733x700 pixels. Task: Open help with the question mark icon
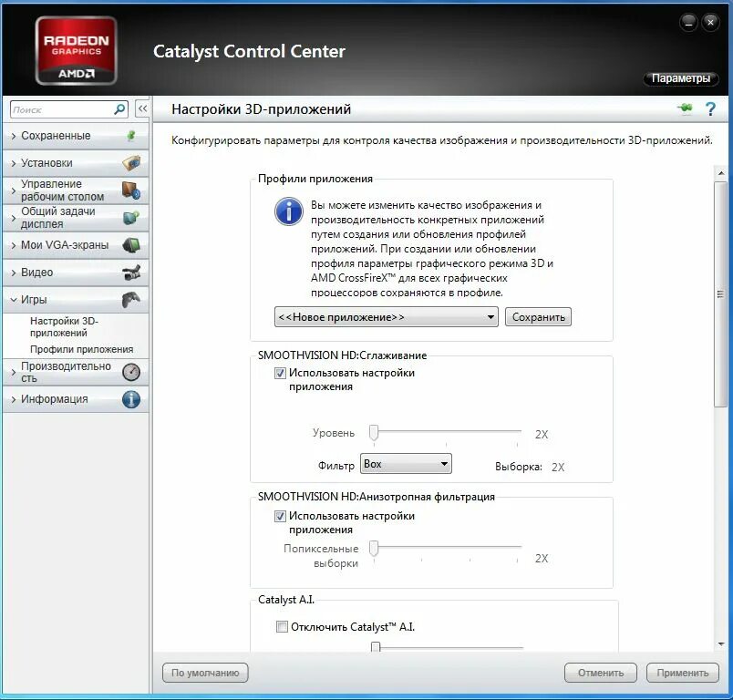coord(710,108)
